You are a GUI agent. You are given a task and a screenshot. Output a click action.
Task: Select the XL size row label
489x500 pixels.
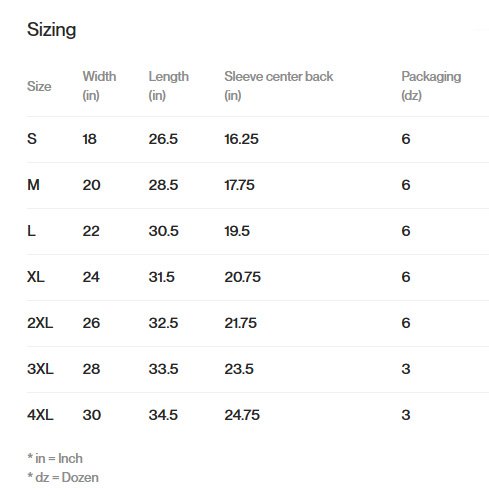coord(36,277)
